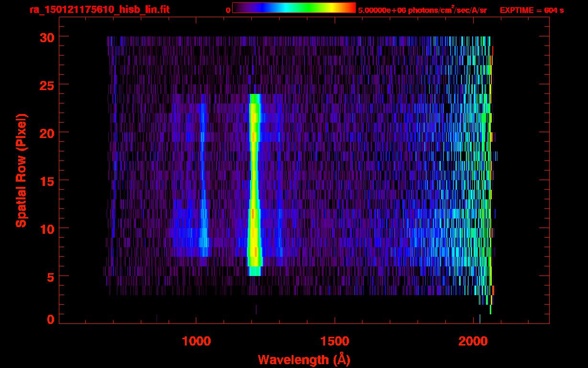Click the 5.00000e+06 photons/cm²/sec/A/sr label
This screenshot has height=368, width=588.
coord(422,10)
